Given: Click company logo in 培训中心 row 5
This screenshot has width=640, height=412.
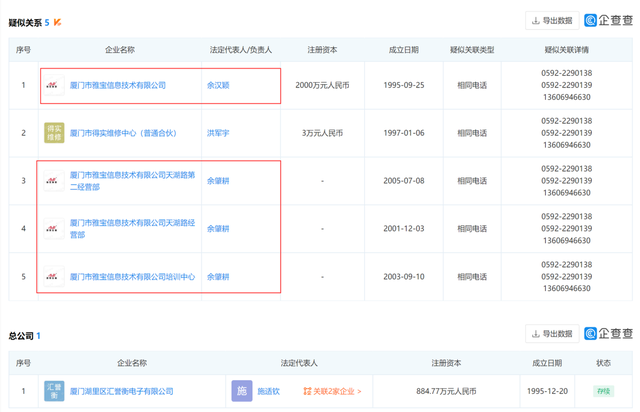Looking at the screenshot, I should point(54,277).
